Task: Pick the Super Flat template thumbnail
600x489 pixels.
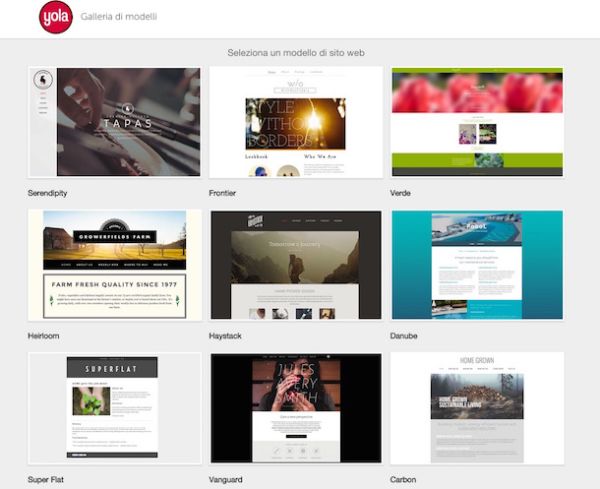Action: click(115, 408)
